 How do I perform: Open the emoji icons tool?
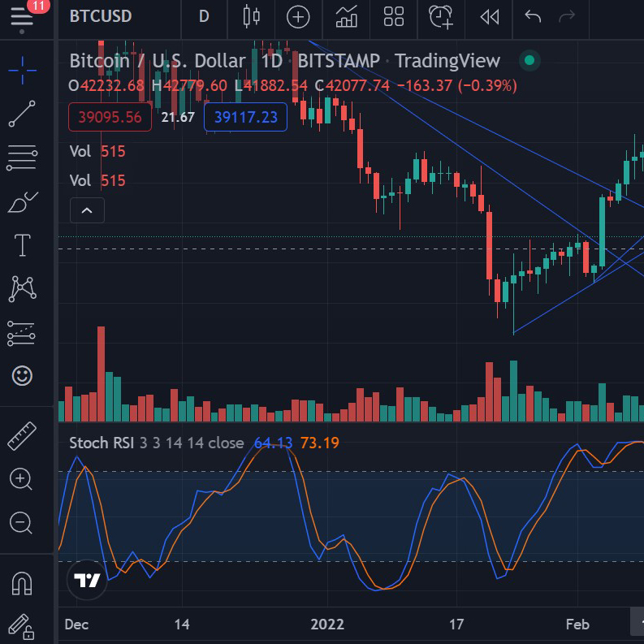click(x=22, y=375)
